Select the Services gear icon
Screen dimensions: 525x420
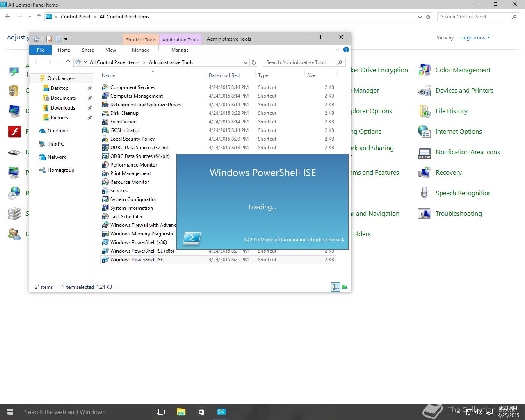105,191
